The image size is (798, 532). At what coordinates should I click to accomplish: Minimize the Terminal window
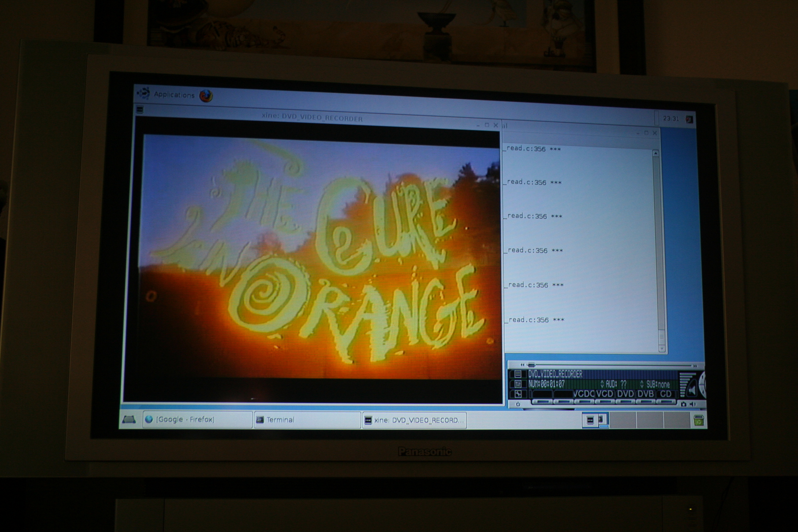point(638,133)
